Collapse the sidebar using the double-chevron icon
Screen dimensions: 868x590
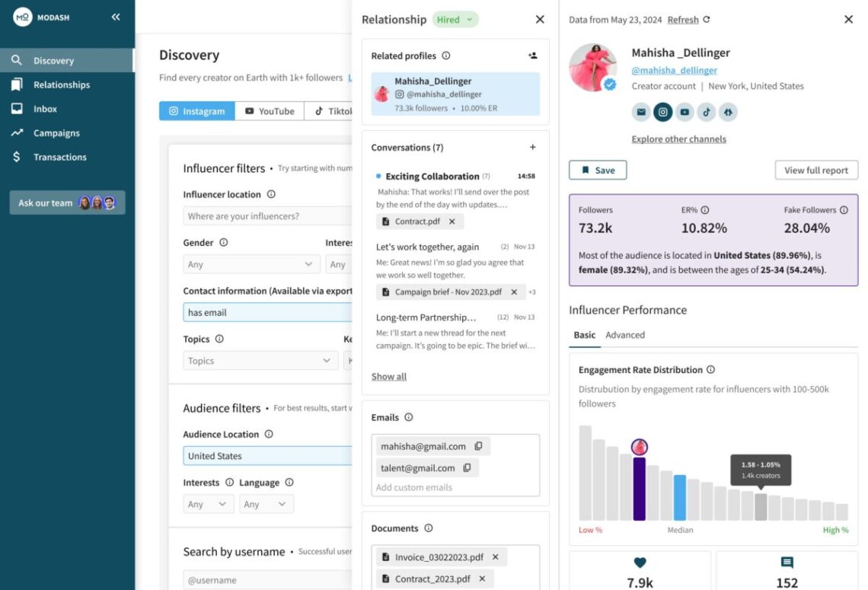[114, 17]
